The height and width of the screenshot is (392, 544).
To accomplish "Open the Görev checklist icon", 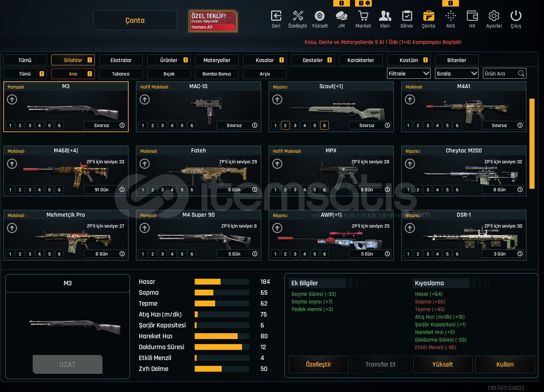I will [407, 16].
